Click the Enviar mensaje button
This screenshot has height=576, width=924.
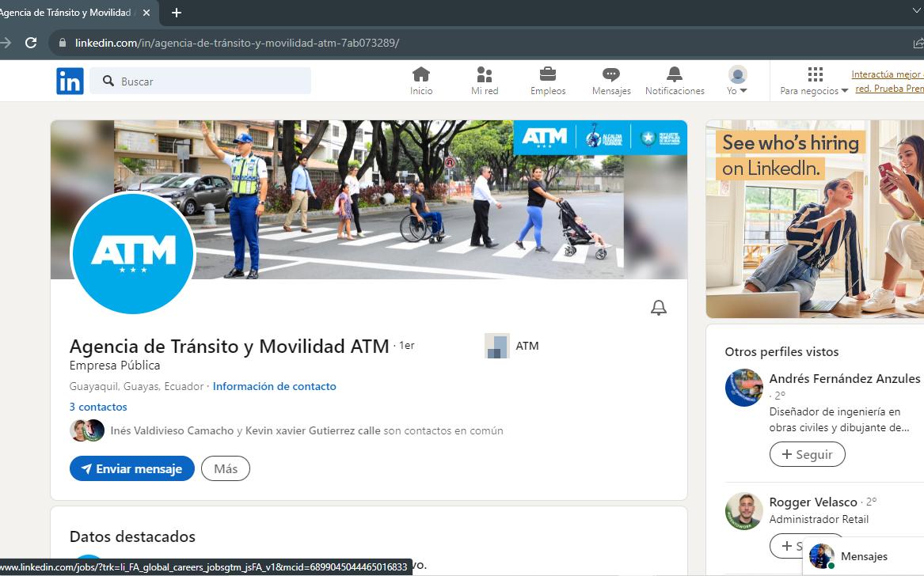point(132,468)
